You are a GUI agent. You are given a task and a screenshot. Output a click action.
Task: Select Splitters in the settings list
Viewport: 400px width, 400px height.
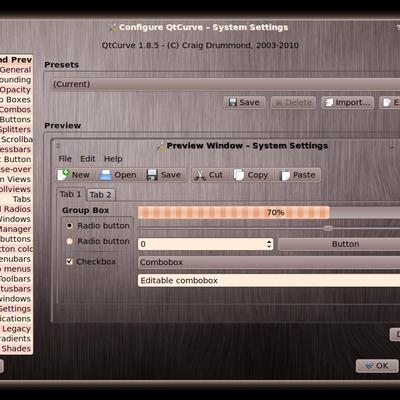(x=16, y=129)
